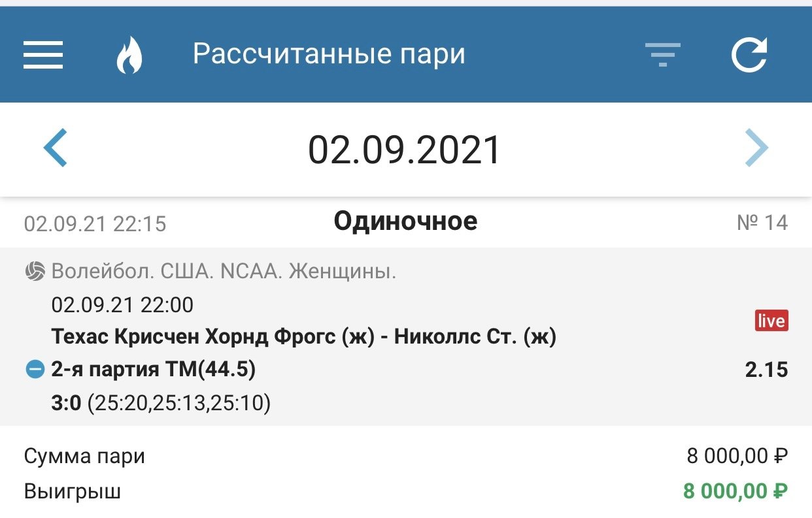Screen dimensions: 812x518
Task: Go to next date with right chevron
Action: (x=756, y=148)
